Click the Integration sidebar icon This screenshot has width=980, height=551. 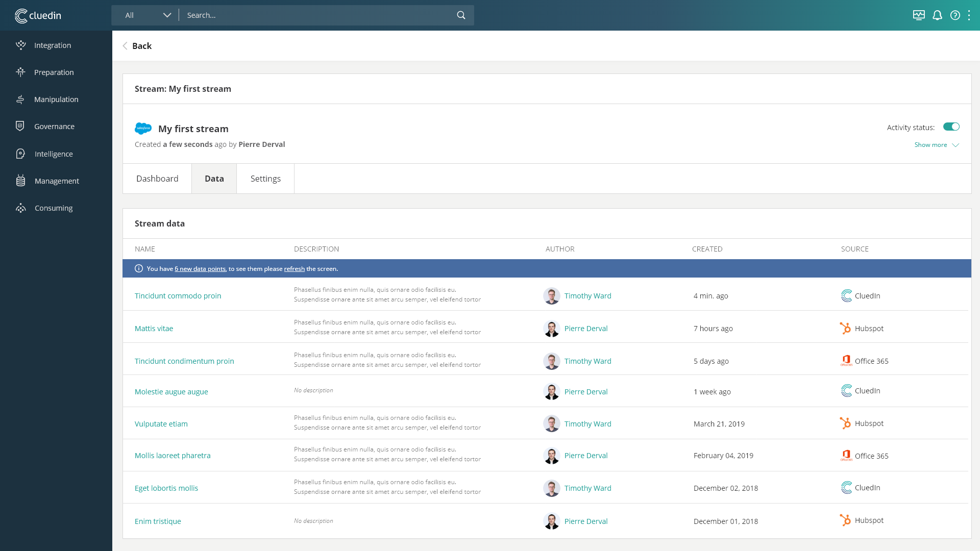(20, 45)
